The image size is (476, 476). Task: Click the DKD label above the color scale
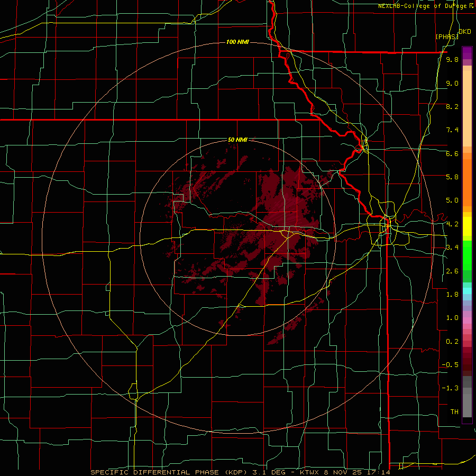tap(464, 32)
